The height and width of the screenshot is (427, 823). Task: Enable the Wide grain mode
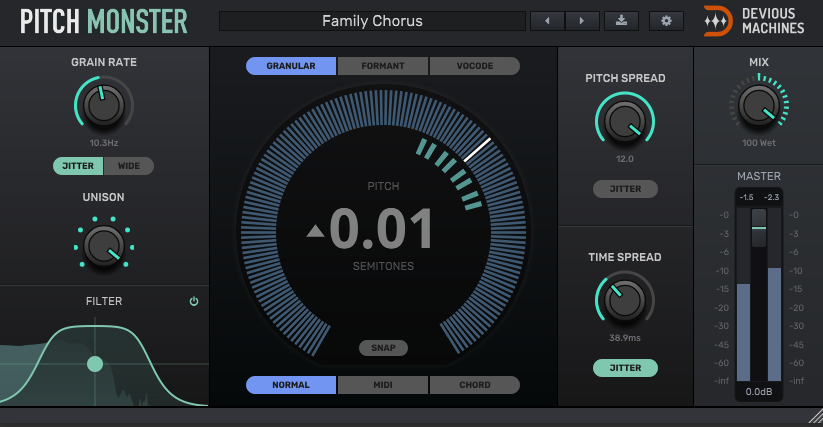[129, 166]
